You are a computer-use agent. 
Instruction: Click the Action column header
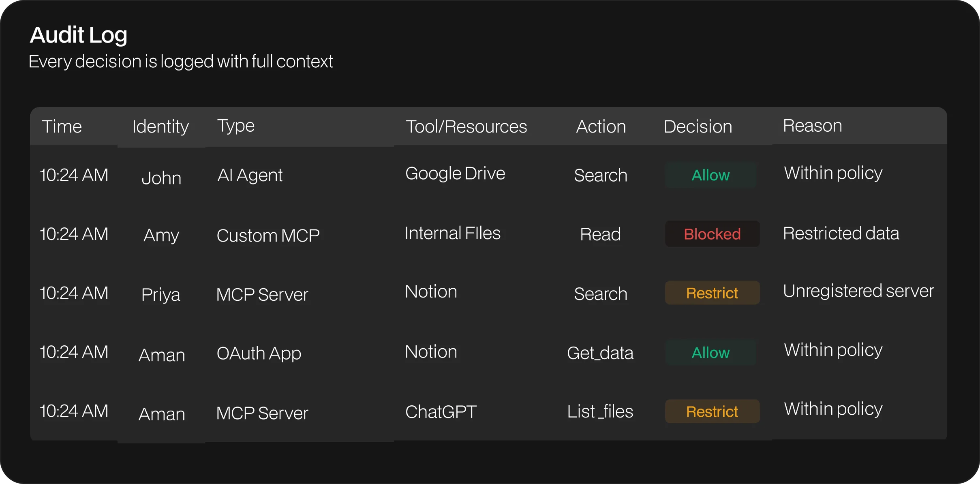[x=601, y=126]
